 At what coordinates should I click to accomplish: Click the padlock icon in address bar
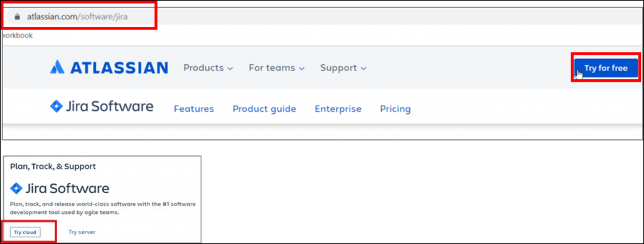click(17, 17)
